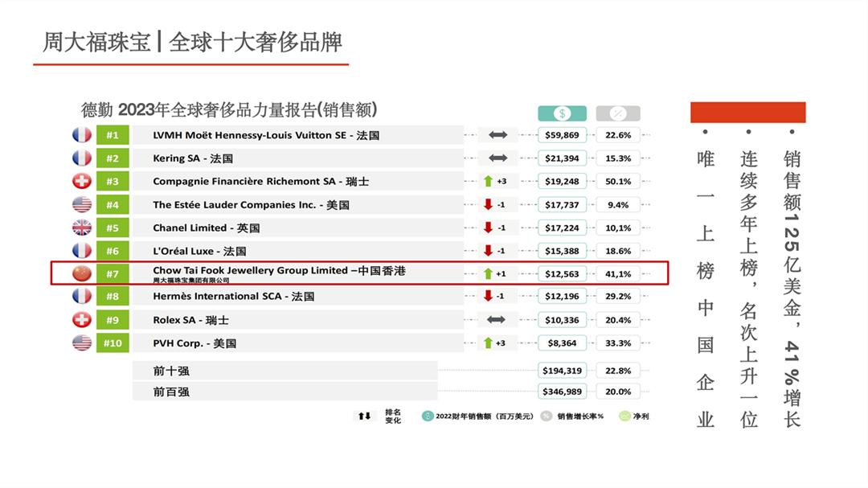Image resolution: width=868 pixels, height=488 pixels.
Task: Click the legend up-down arrows ranking-change icon
Action: pos(364,416)
